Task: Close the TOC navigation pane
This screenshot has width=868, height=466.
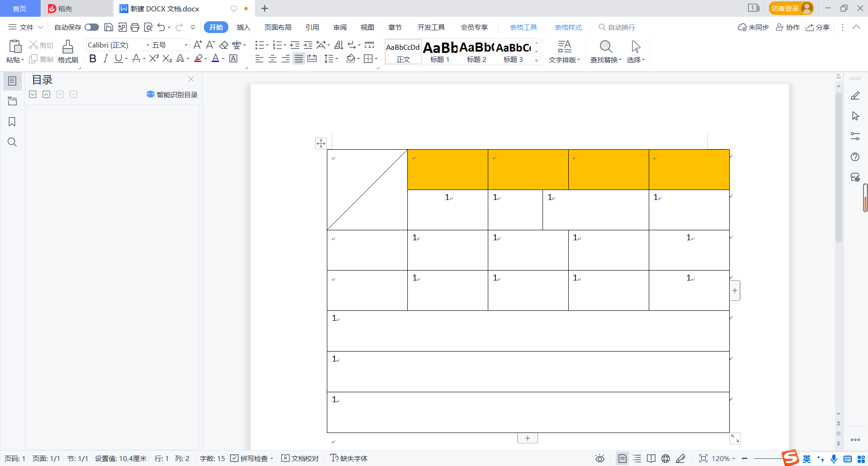Action: click(x=191, y=79)
